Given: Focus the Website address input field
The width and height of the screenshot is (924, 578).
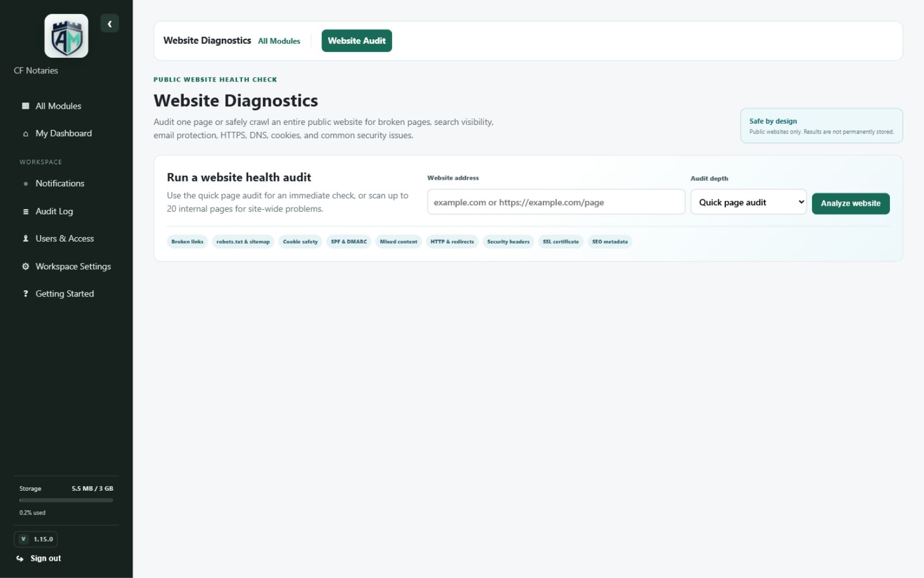Looking at the screenshot, I should [x=556, y=202].
